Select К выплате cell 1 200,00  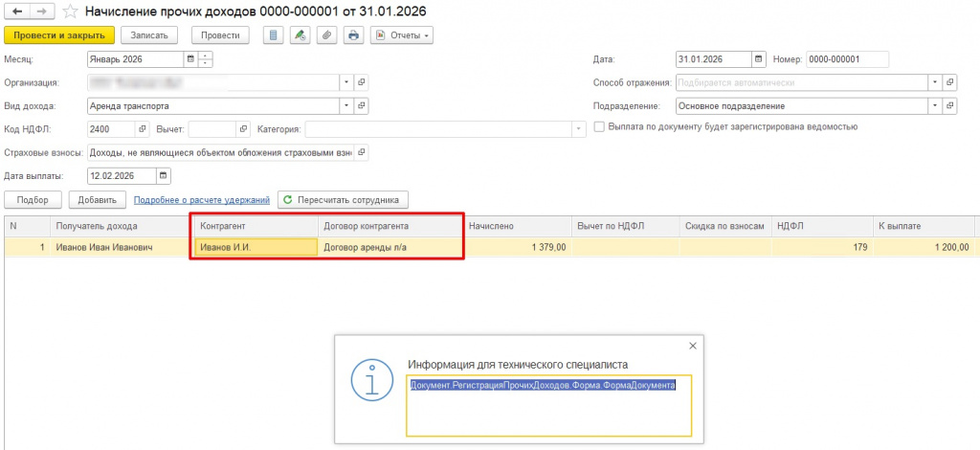[924, 247]
